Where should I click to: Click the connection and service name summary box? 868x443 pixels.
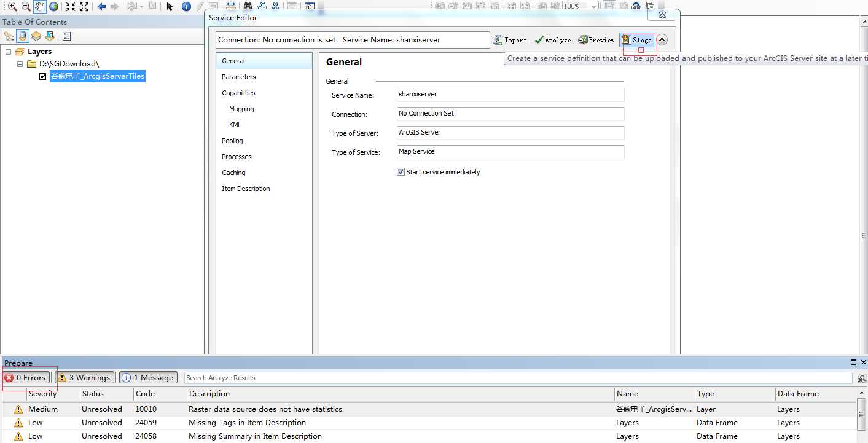tap(353, 40)
